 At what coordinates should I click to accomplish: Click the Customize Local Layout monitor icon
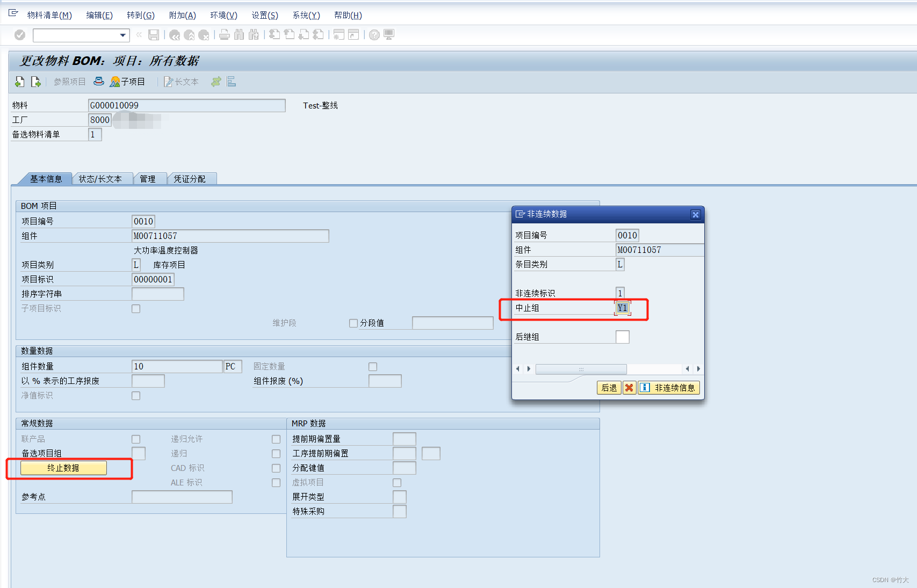[x=389, y=35]
